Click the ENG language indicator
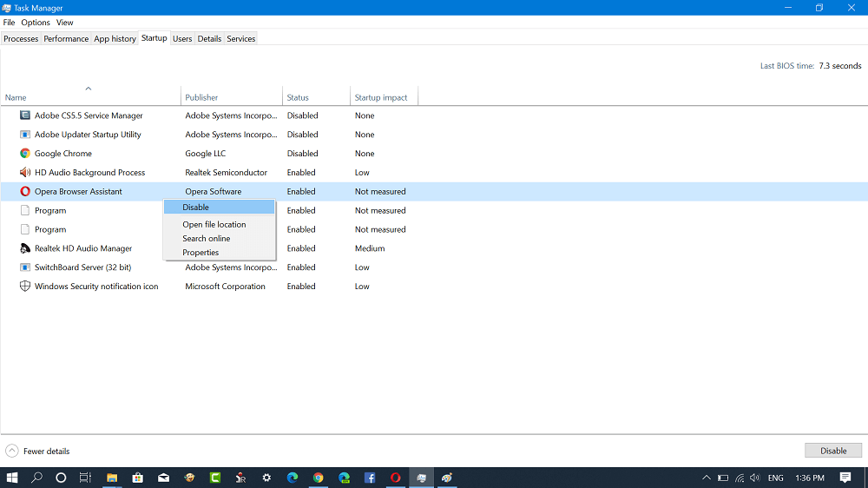This screenshot has height=488, width=868. pos(775,478)
